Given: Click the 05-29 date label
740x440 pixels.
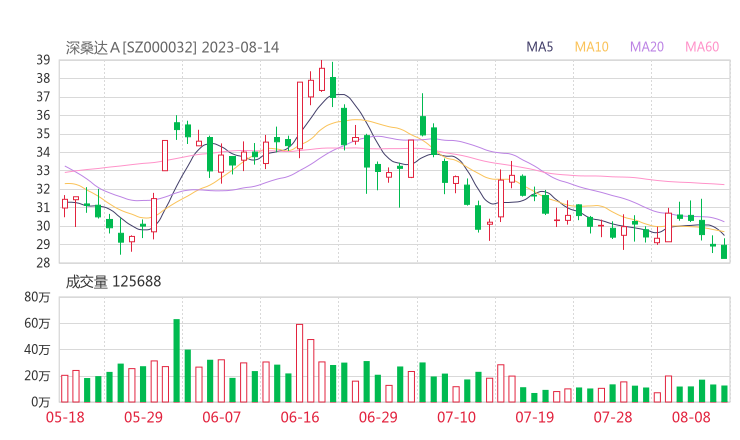Looking at the screenshot, I should (x=143, y=417).
